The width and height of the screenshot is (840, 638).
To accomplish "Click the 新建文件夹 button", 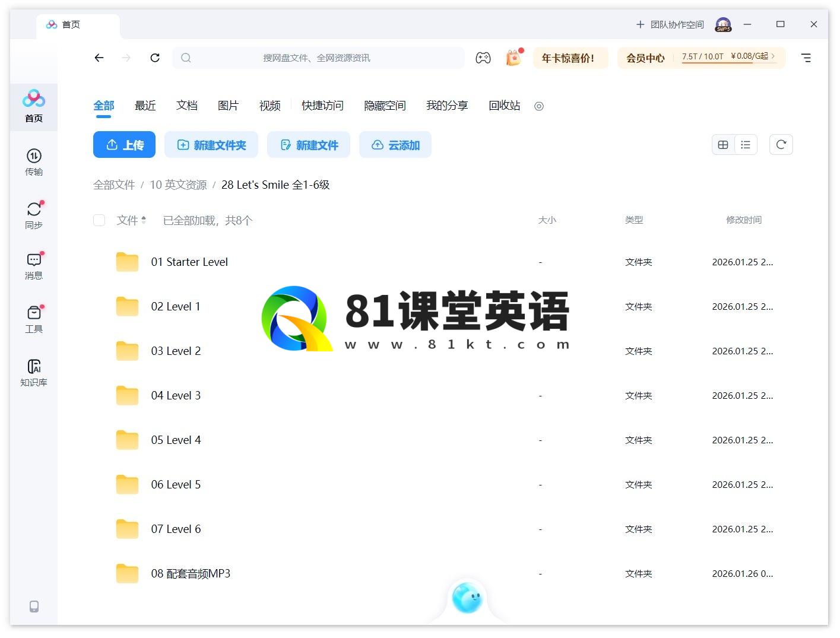I will (211, 145).
